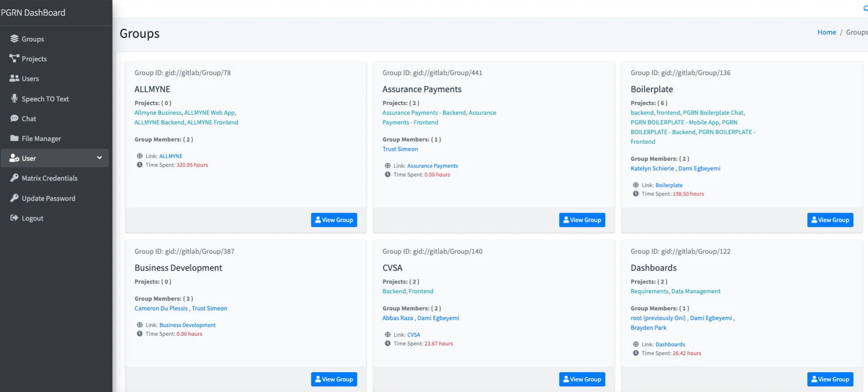Click the Users people icon in sidebar
Viewport: 868px width, 392px height.
click(x=14, y=78)
